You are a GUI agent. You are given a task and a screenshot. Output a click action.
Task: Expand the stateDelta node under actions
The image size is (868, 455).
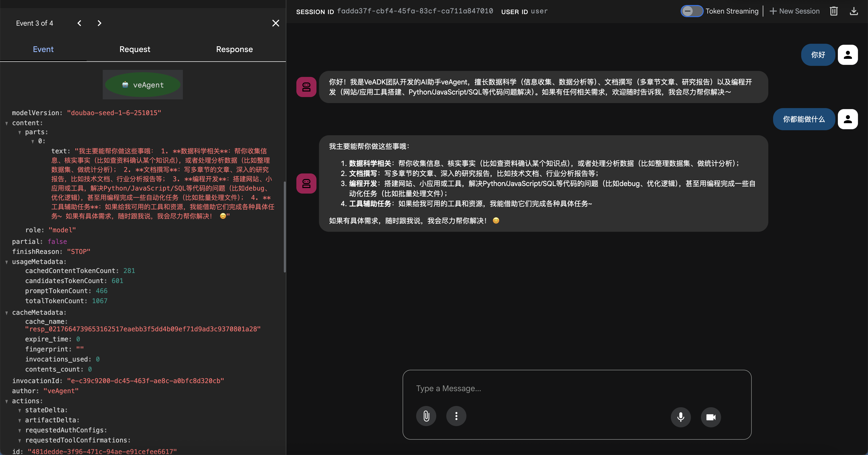[20, 410]
